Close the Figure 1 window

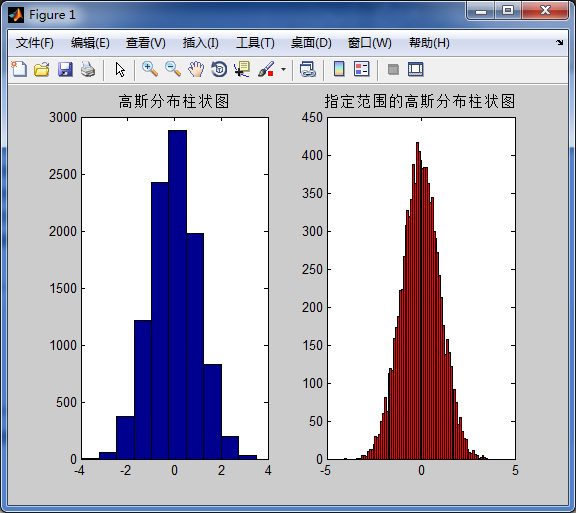click(x=545, y=10)
